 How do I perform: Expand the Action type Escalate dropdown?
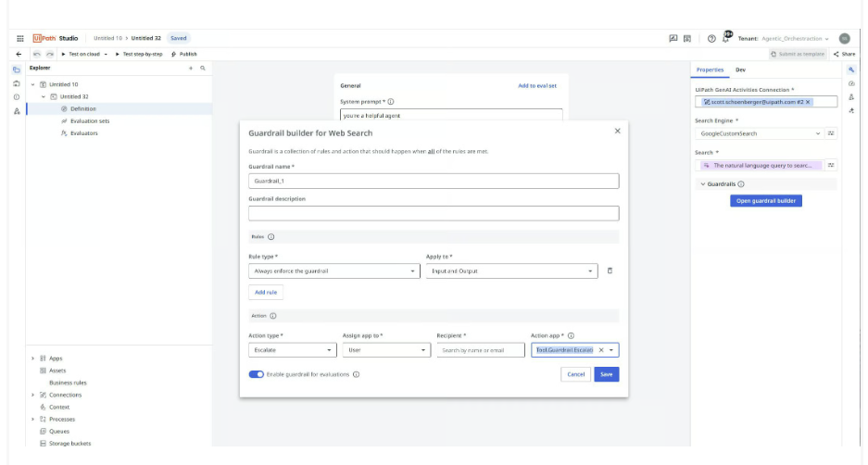tap(292, 350)
